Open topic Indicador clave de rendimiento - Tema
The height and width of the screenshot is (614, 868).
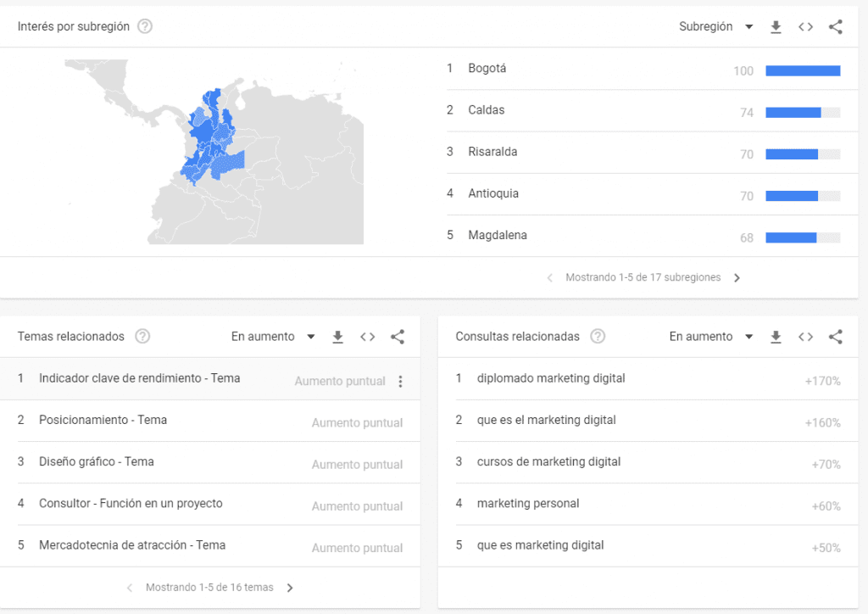pyautogui.click(x=140, y=378)
